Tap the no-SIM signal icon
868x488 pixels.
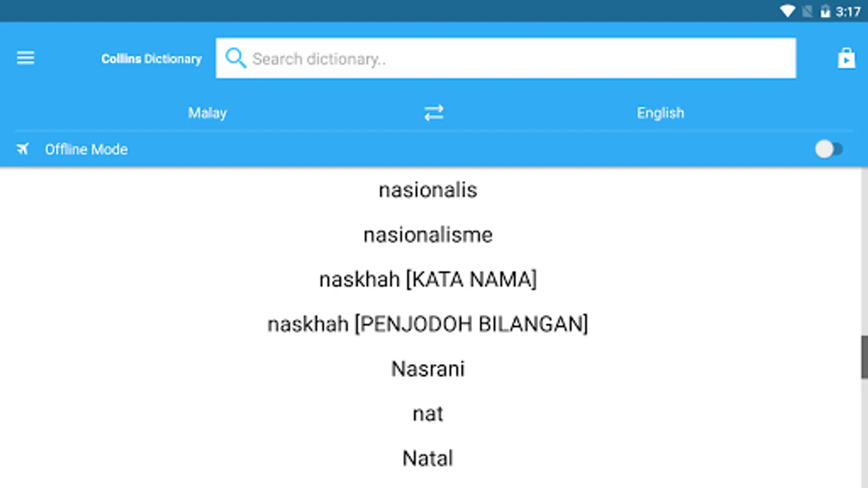click(x=807, y=11)
